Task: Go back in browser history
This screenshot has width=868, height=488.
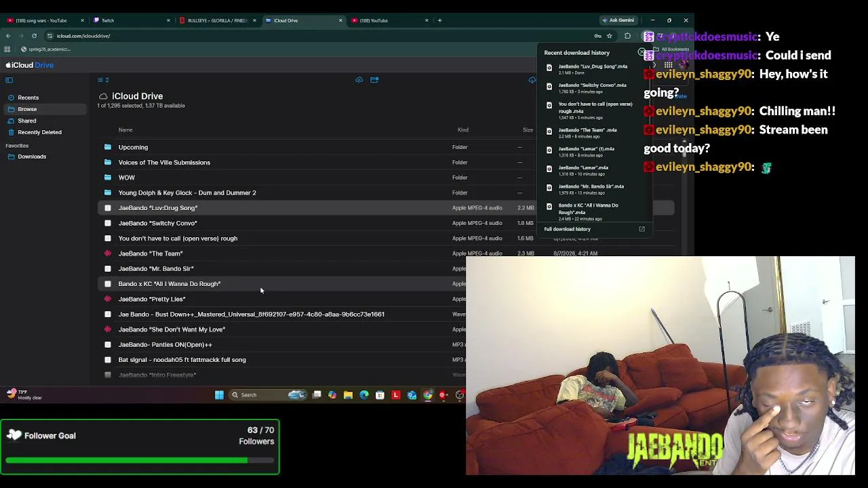Action: (8, 36)
